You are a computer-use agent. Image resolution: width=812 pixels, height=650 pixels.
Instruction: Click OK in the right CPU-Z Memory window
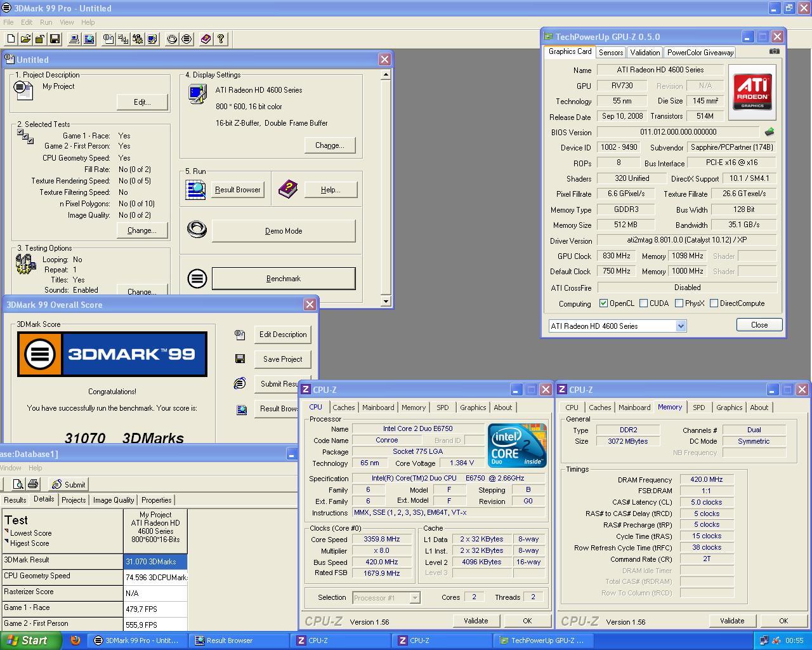783,621
